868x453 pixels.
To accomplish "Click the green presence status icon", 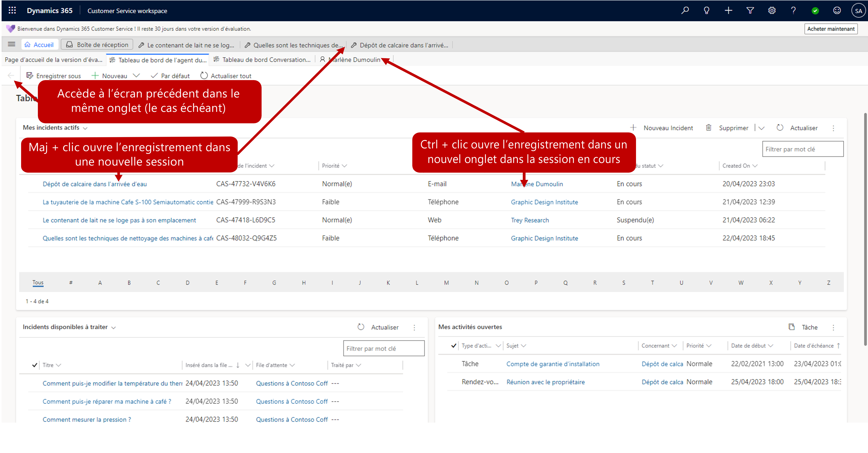I will point(816,11).
